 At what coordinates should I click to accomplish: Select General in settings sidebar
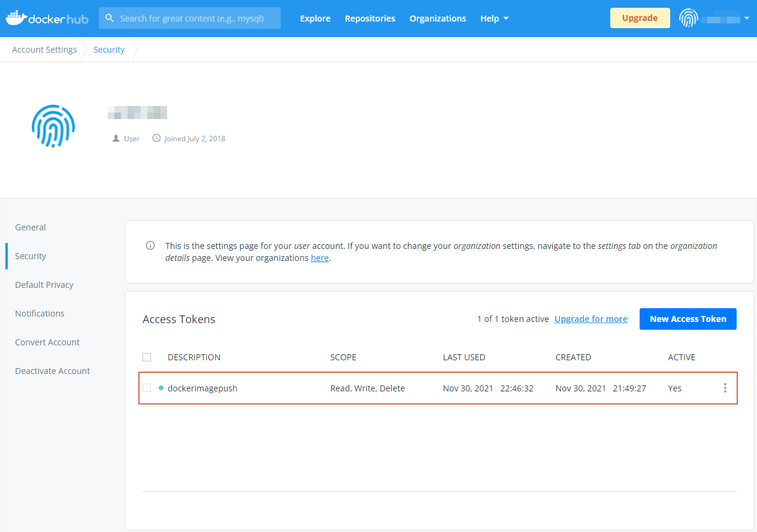coord(31,227)
